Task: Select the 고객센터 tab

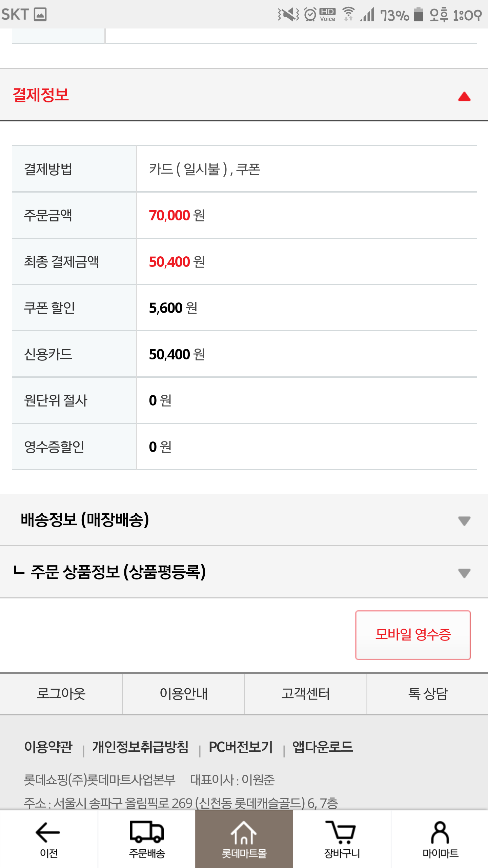Action: [x=305, y=694]
